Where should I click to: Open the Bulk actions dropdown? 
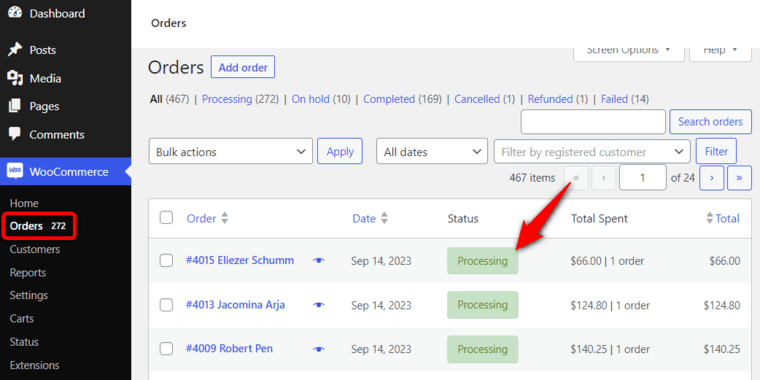[x=231, y=152]
